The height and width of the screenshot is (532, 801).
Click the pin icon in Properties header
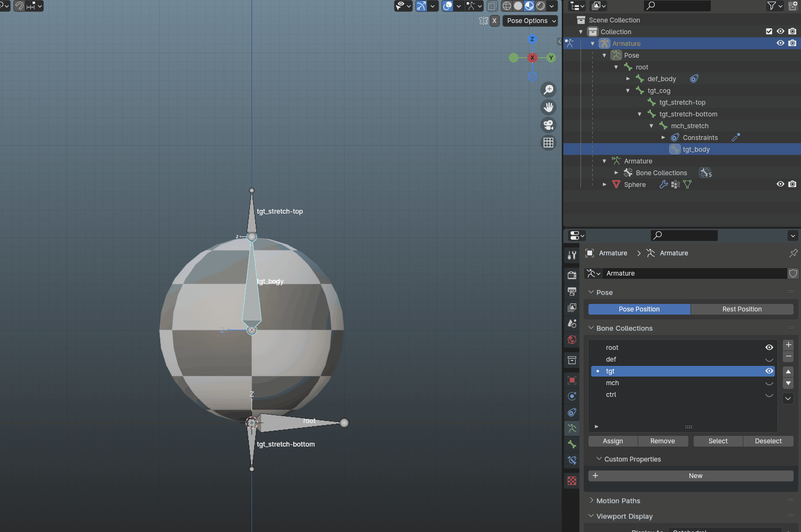point(793,253)
